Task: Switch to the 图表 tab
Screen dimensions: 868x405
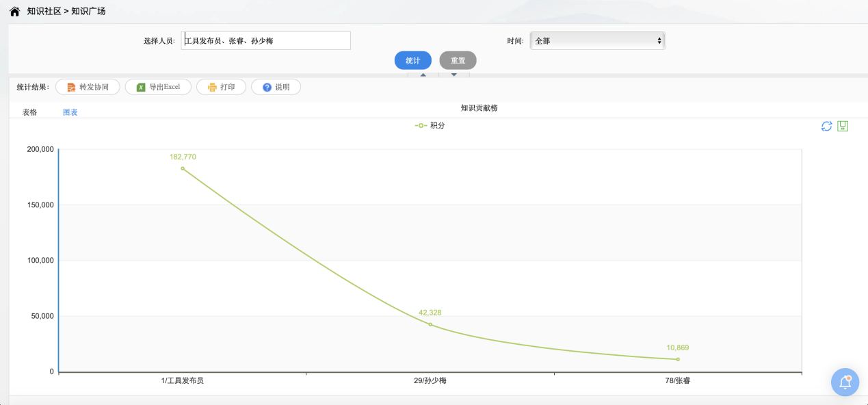Action: point(69,111)
